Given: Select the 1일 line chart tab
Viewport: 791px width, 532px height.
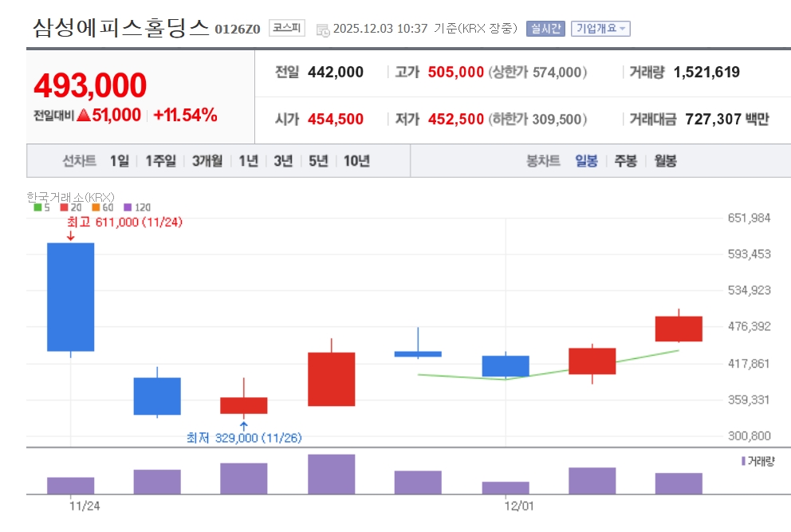Looking at the screenshot, I should coord(120,161).
